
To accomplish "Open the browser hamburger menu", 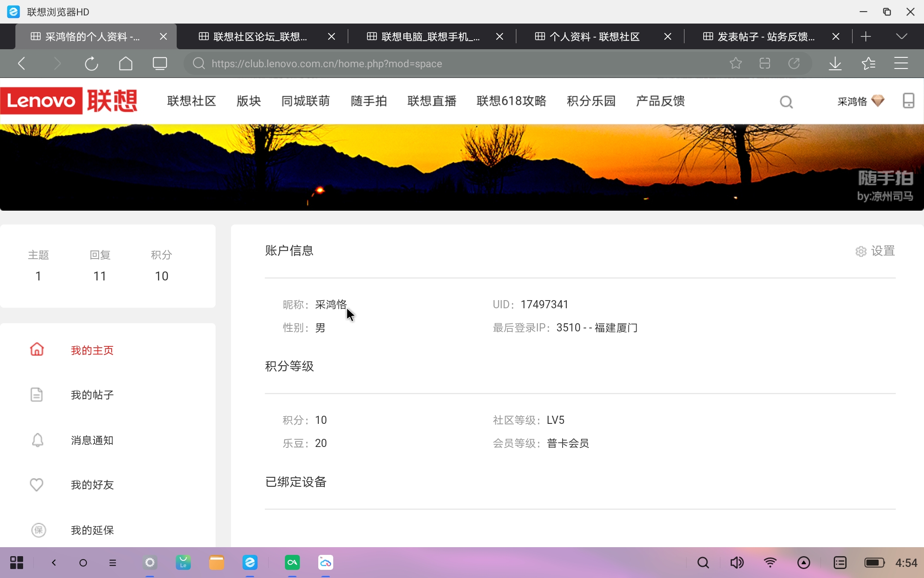I will point(901,63).
